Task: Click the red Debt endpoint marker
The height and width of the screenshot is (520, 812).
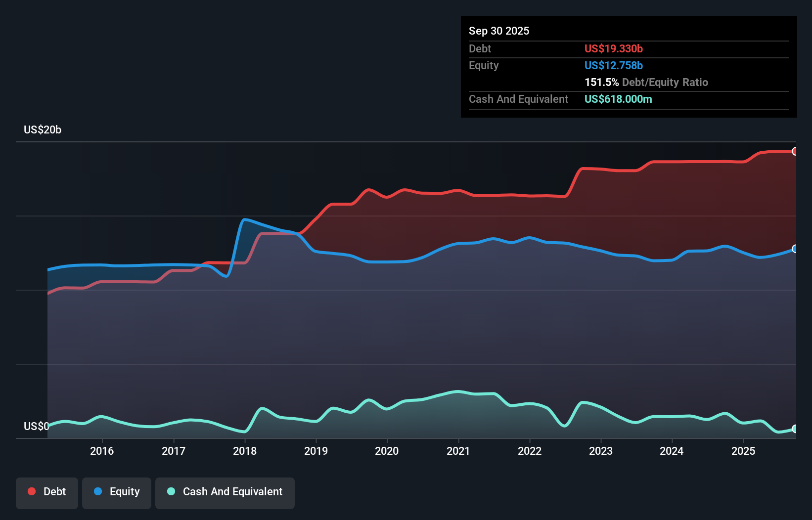Action: pyautogui.click(x=795, y=151)
